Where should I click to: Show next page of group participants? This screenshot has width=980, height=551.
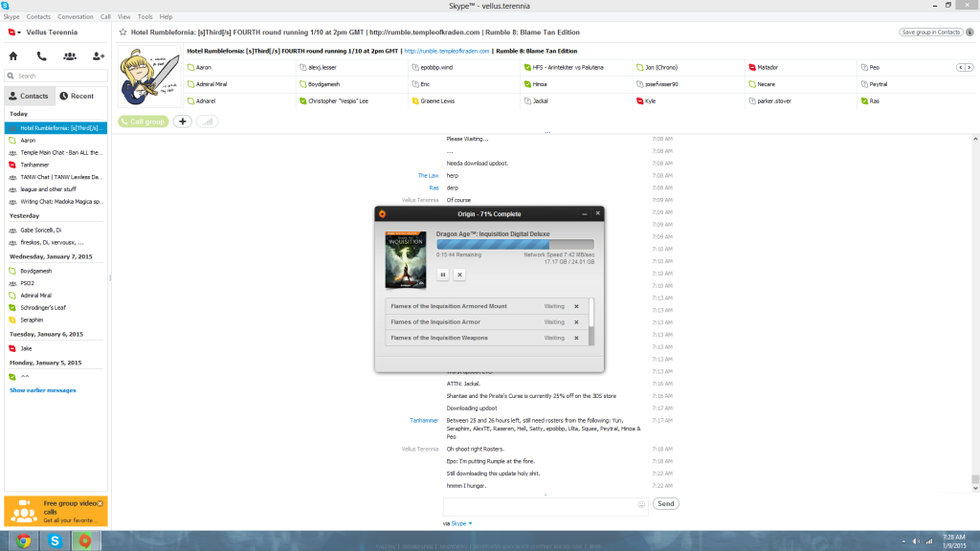point(970,68)
